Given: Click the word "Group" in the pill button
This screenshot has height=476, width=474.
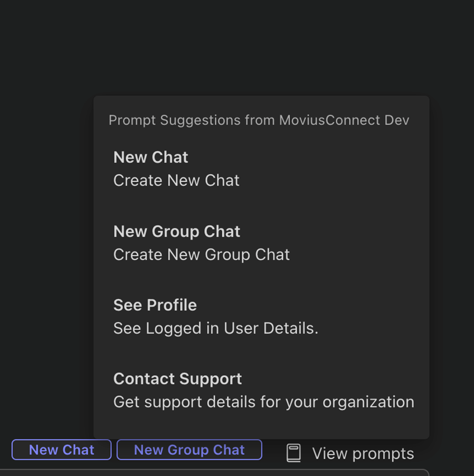Looking at the screenshot, I should point(189,450).
